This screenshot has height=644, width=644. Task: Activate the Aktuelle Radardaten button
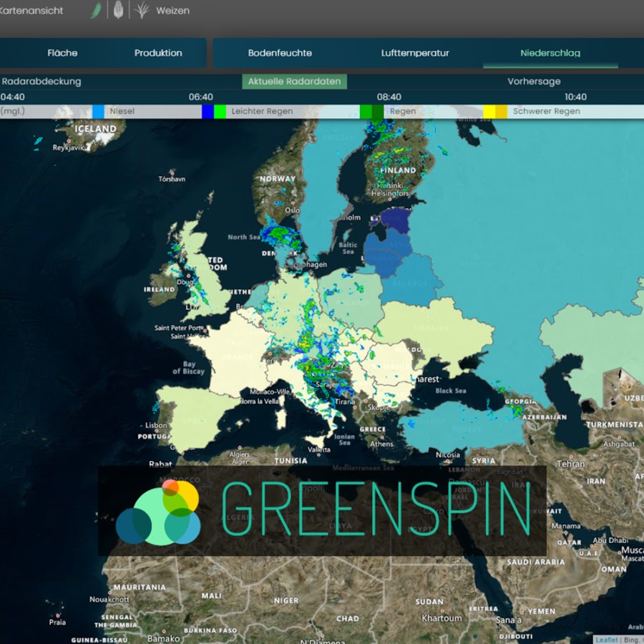[295, 82]
